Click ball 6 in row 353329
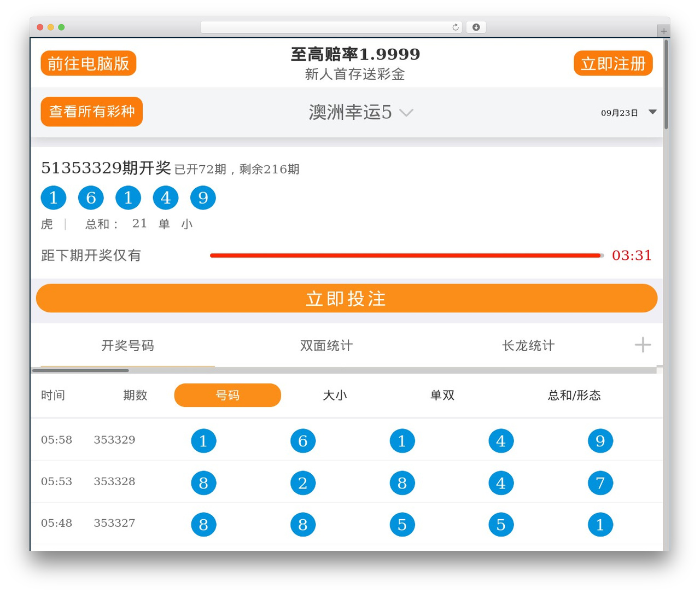The height and width of the screenshot is (593, 700). click(x=303, y=441)
